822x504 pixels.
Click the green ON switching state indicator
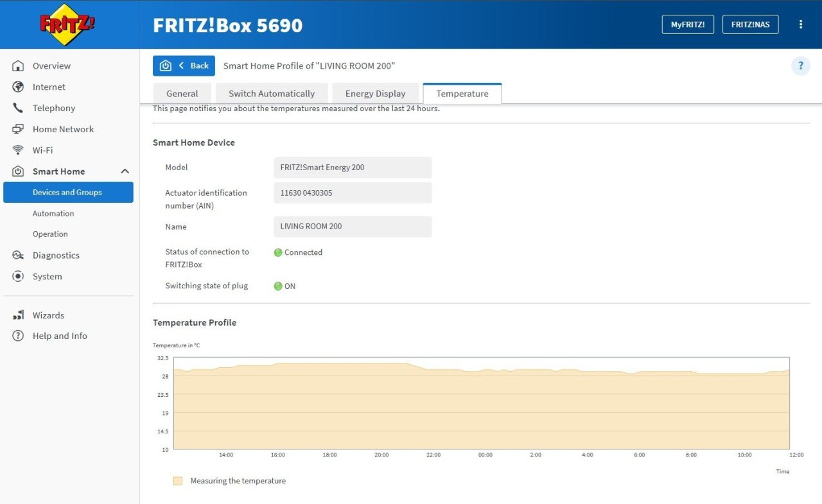[278, 286]
